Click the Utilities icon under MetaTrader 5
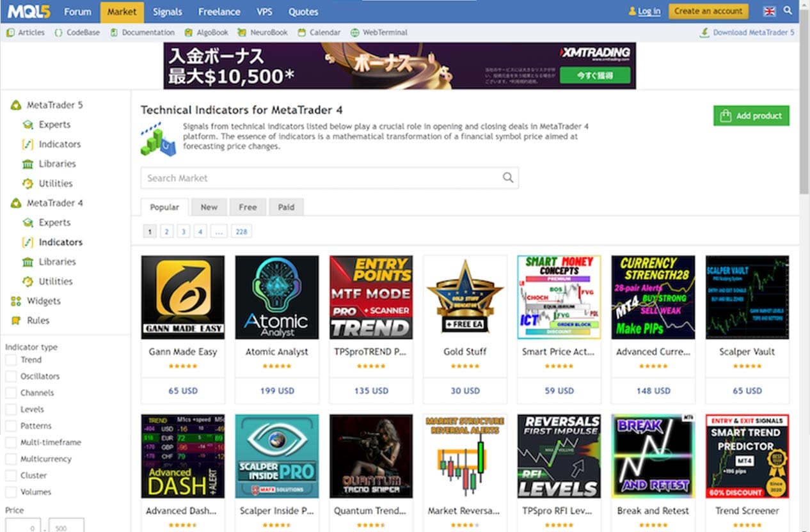The image size is (810, 532). pyautogui.click(x=28, y=184)
